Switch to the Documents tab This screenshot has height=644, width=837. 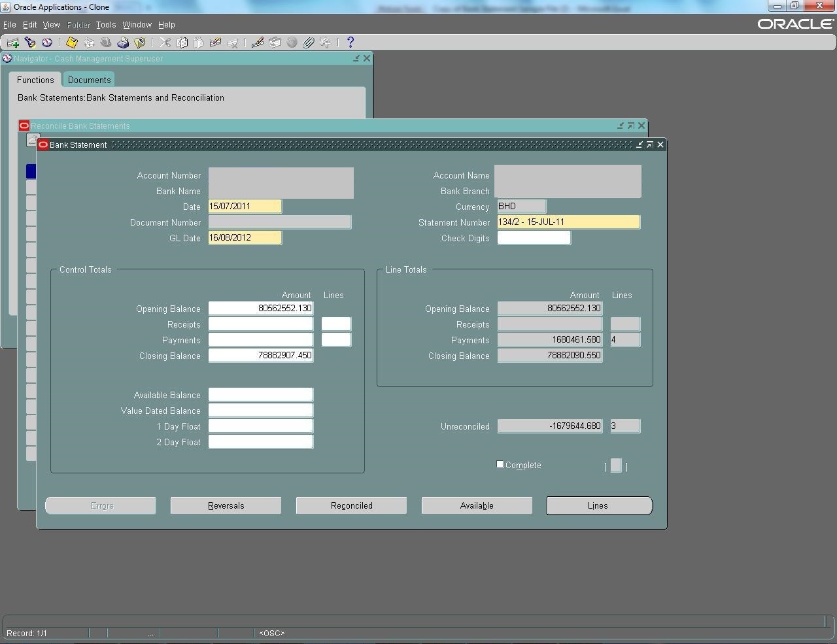(x=89, y=80)
